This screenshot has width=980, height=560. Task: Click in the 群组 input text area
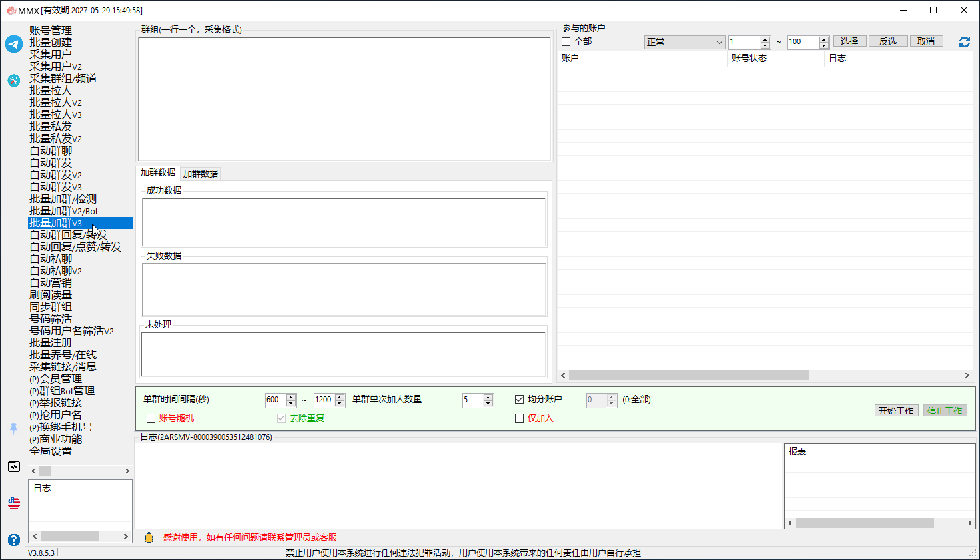[x=345, y=99]
